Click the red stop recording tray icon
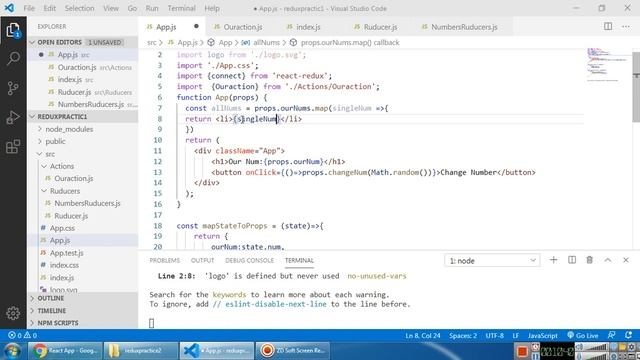Screen dimensions: 640x360 (522, 351)
